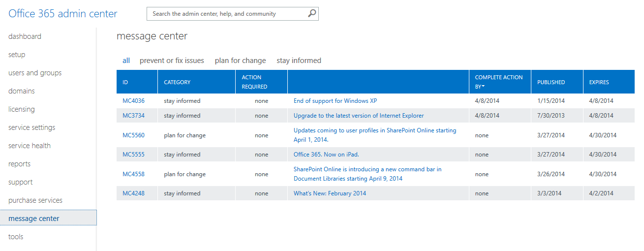Open message ID MC3734
The height and width of the screenshot is (251, 644).
pyautogui.click(x=133, y=116)
